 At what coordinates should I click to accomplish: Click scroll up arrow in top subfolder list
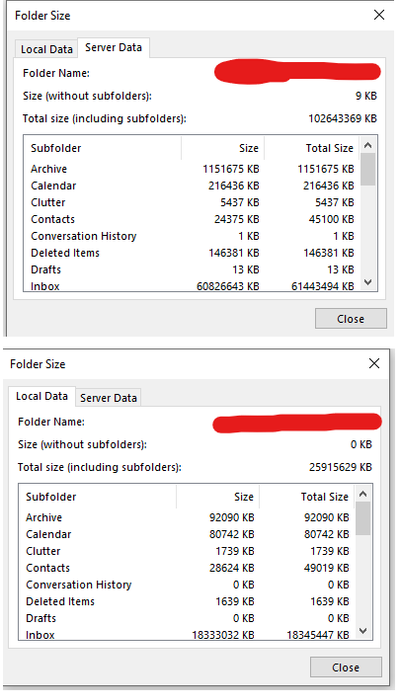coord(368,145)
